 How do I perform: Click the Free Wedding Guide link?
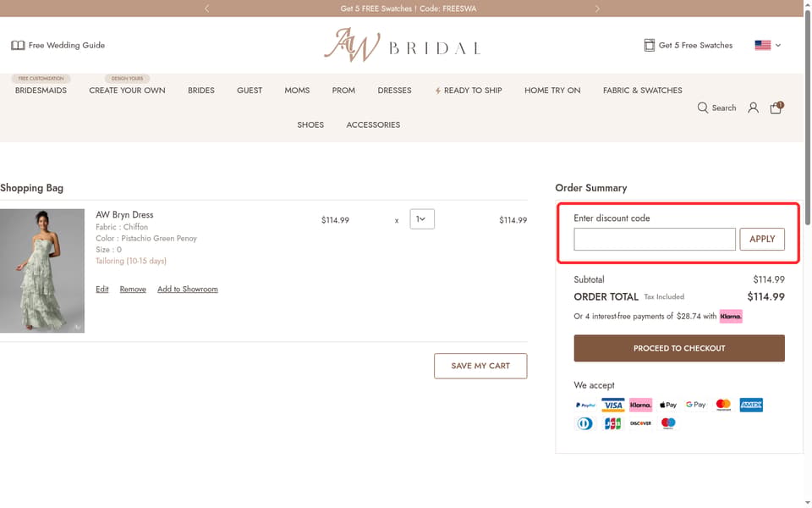coord(66,45)
